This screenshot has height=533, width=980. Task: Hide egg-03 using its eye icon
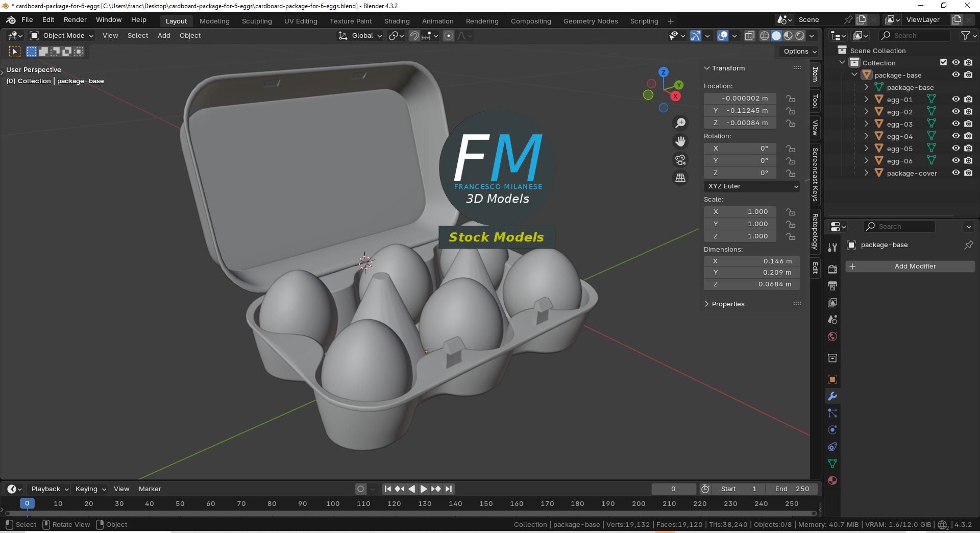956,124
